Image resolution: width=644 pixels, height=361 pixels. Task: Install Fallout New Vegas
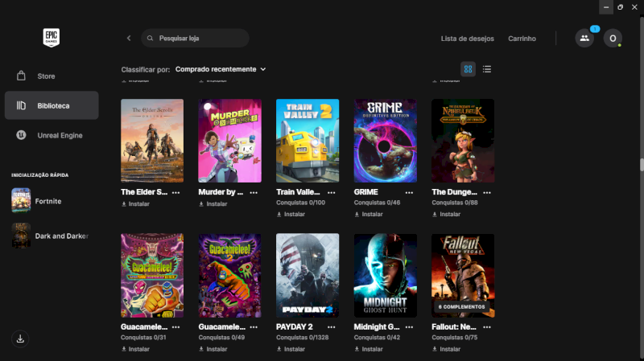[447, 349]
